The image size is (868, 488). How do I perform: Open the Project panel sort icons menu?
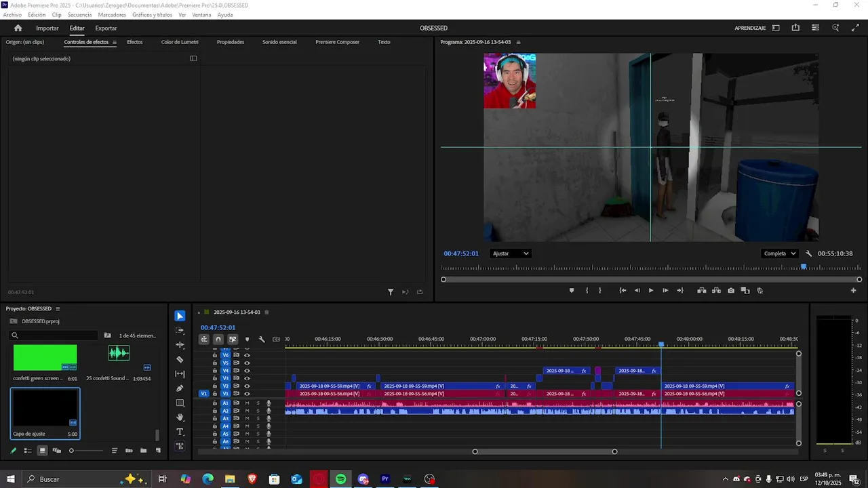[x=114, y=451]
